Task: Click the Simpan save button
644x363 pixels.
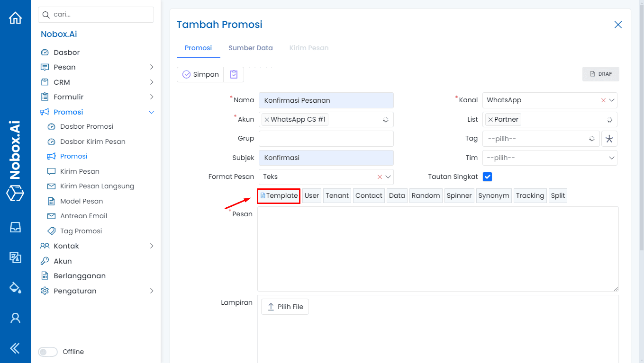Action: click(x=200, y=74)
